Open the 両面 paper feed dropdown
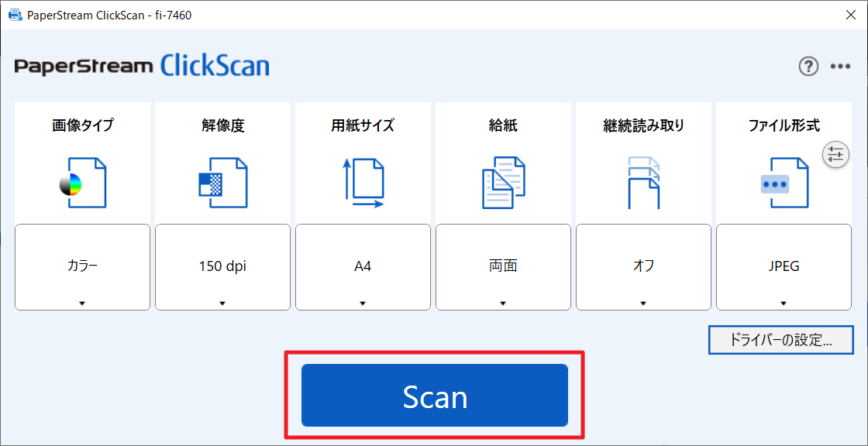The height and width of the screenshot is (446, 868). coord(503,267)
